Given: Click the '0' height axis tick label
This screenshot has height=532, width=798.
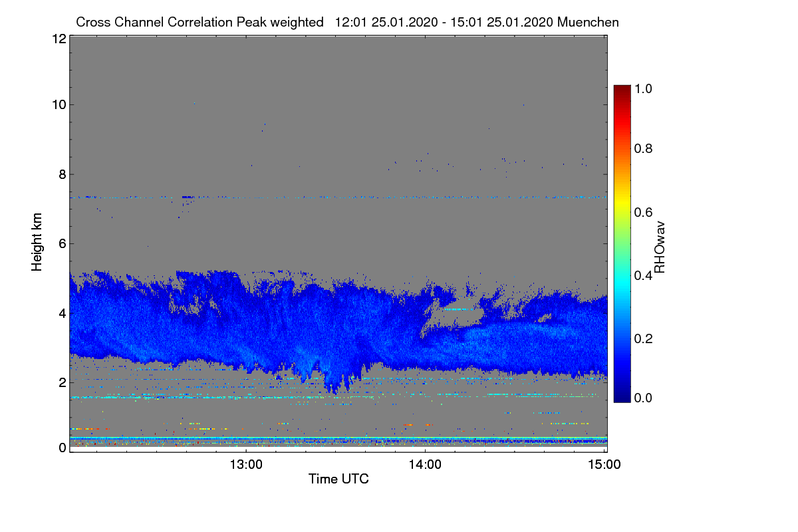Looking at the screenshot, I should (61, 448).
